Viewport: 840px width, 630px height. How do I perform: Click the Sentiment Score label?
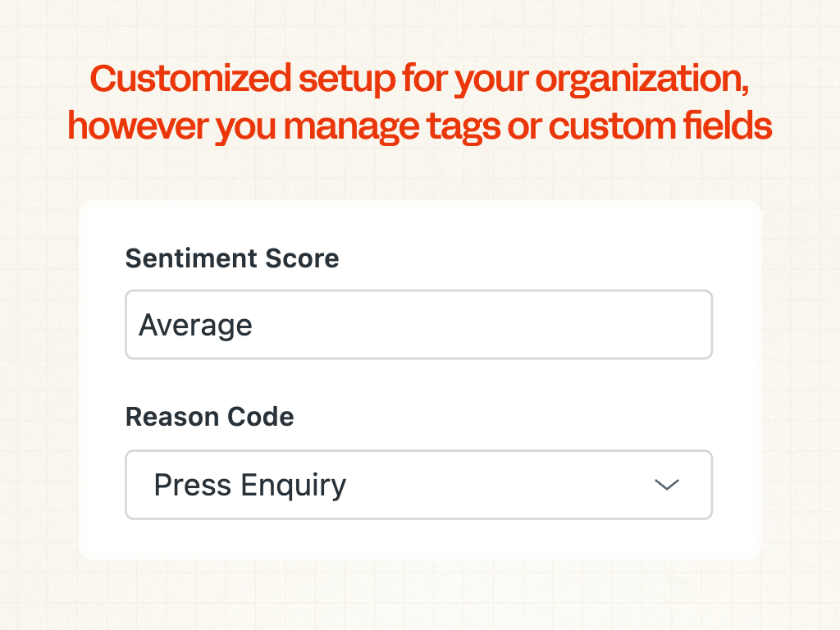click(x=232, y=258)
